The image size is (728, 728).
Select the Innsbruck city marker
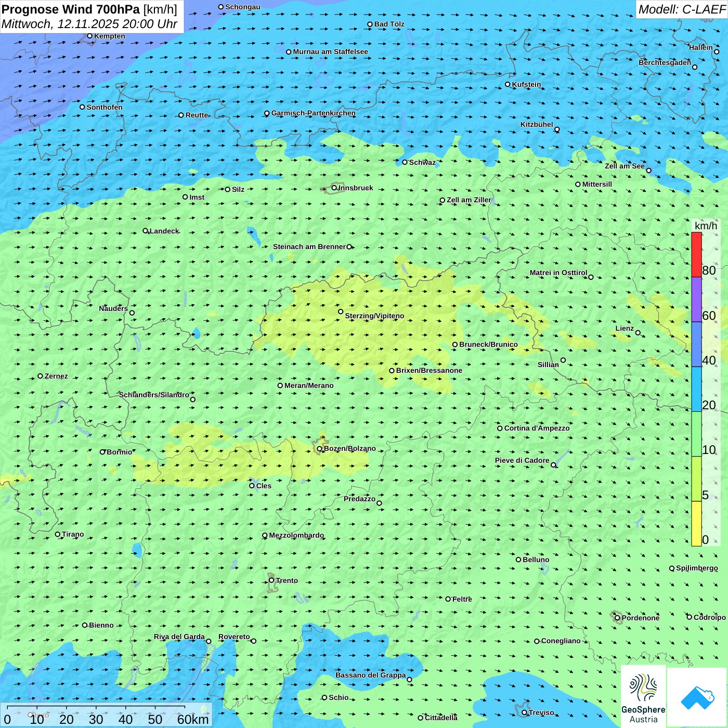[x=334, y=188]
